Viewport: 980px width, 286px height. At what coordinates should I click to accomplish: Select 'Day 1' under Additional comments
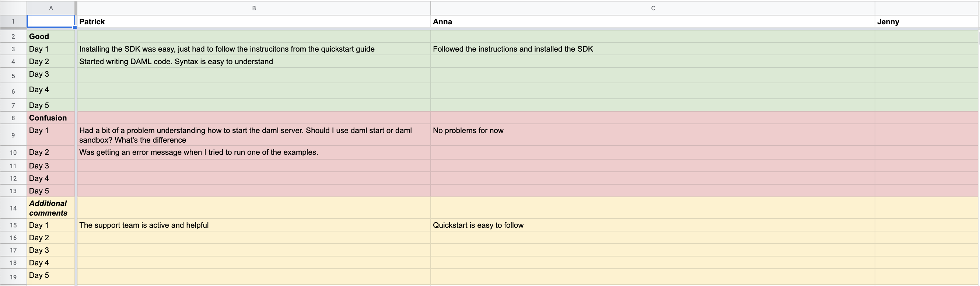tap(51, 225)
